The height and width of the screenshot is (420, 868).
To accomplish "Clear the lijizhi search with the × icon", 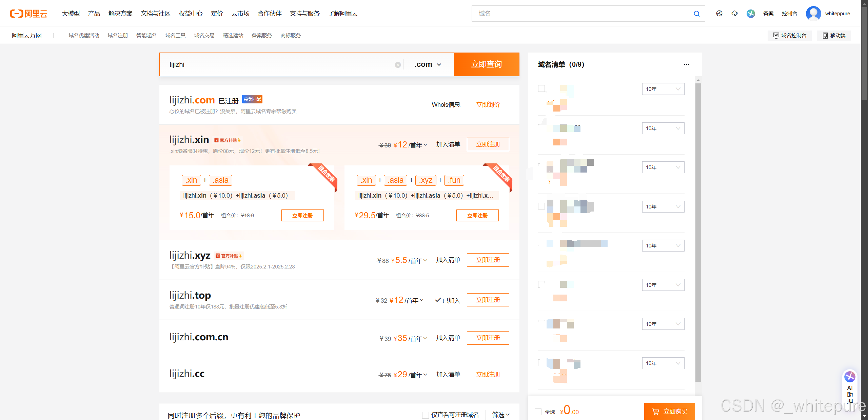I will tap(397, 65).
